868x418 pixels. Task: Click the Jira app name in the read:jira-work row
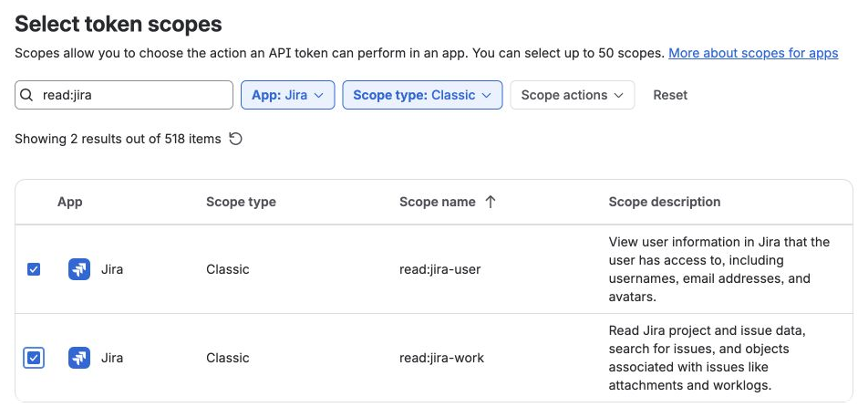pyautogui.click(x=112, y=358)
